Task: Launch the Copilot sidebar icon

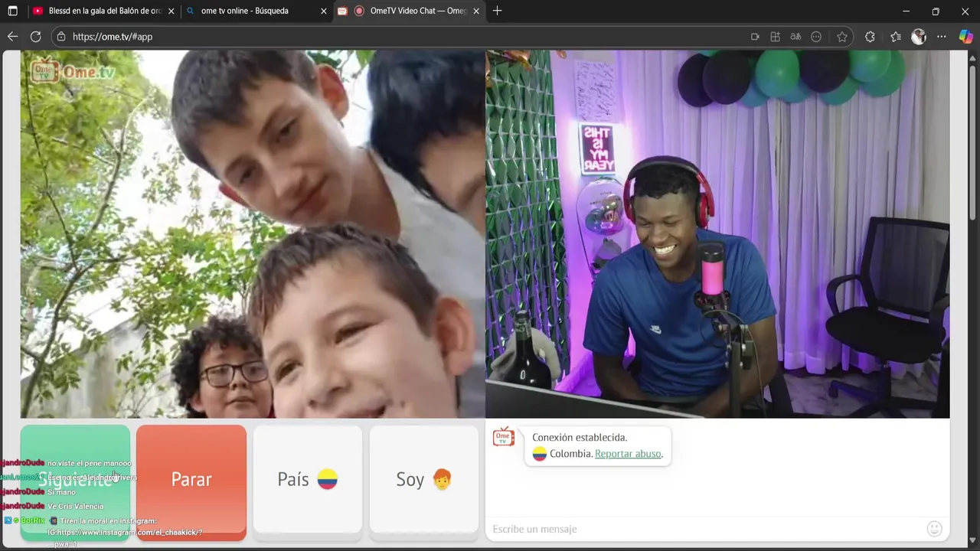Action: (965, 37)
